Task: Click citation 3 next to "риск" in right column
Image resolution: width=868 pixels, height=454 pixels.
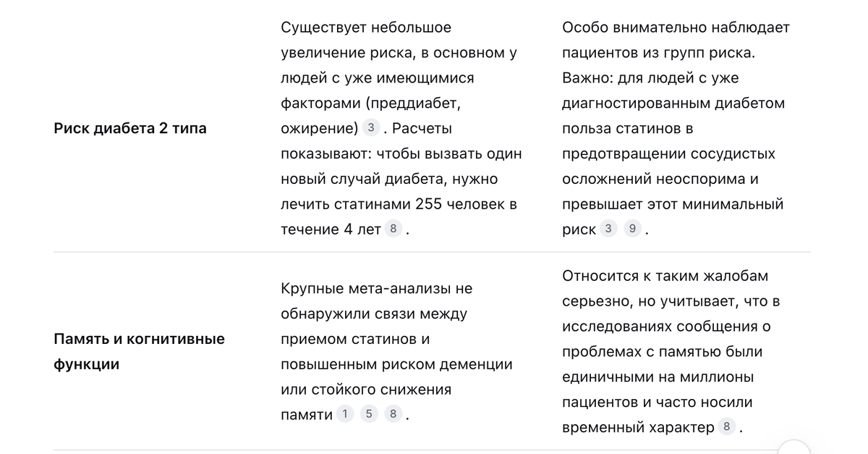Action: point(609,229)
